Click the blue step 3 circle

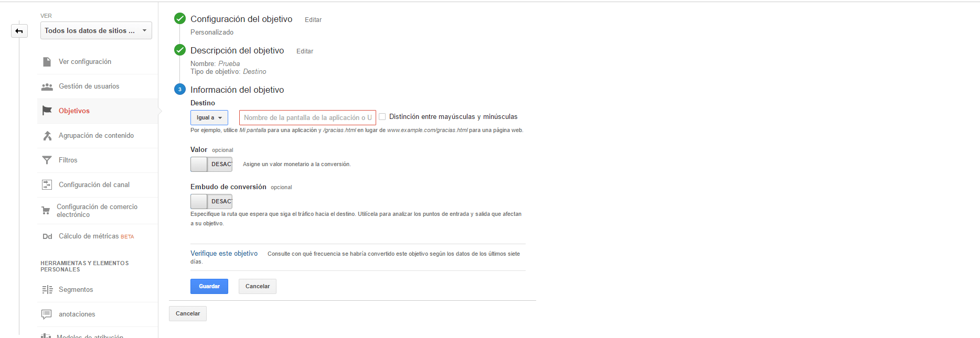click(x=180, y=90)
